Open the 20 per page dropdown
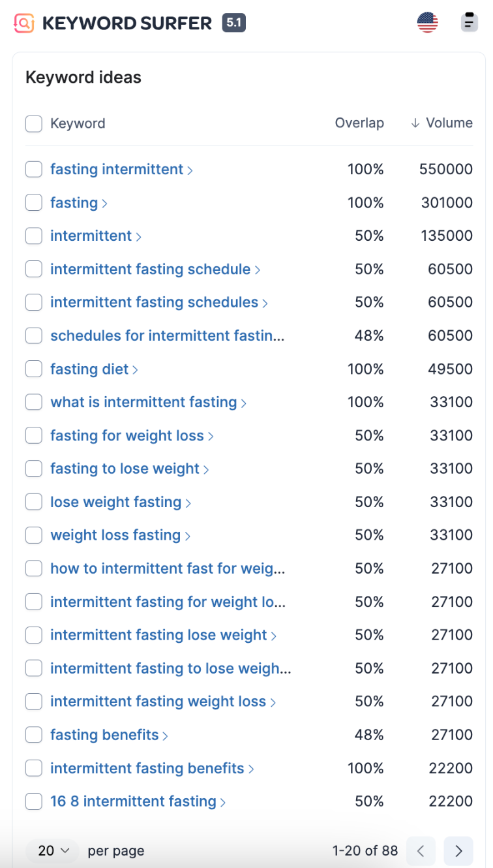This screenshot has width=493, height=868. pos(54,850)
